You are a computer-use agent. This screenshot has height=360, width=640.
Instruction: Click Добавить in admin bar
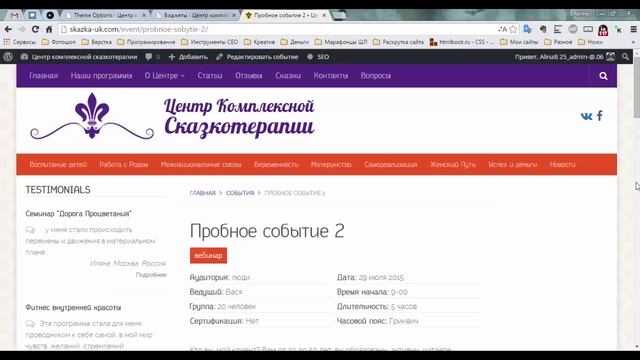coord(188,57)
